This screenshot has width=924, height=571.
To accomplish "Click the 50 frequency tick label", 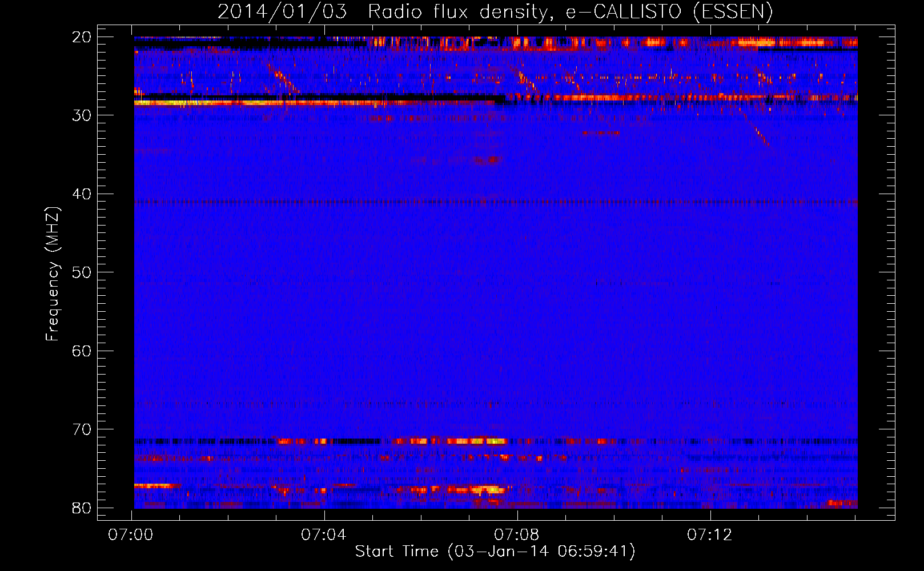I will 82,272.
